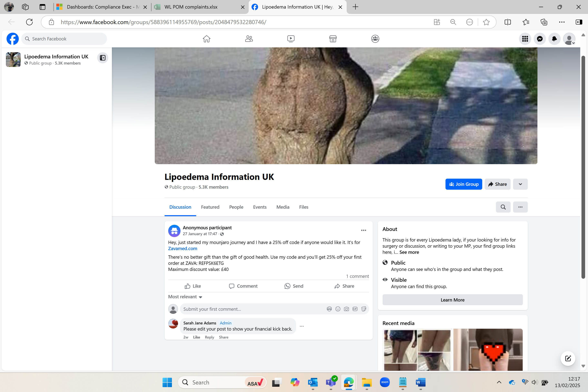Open search within the group

pyautogui.click(x=503, y=207)
